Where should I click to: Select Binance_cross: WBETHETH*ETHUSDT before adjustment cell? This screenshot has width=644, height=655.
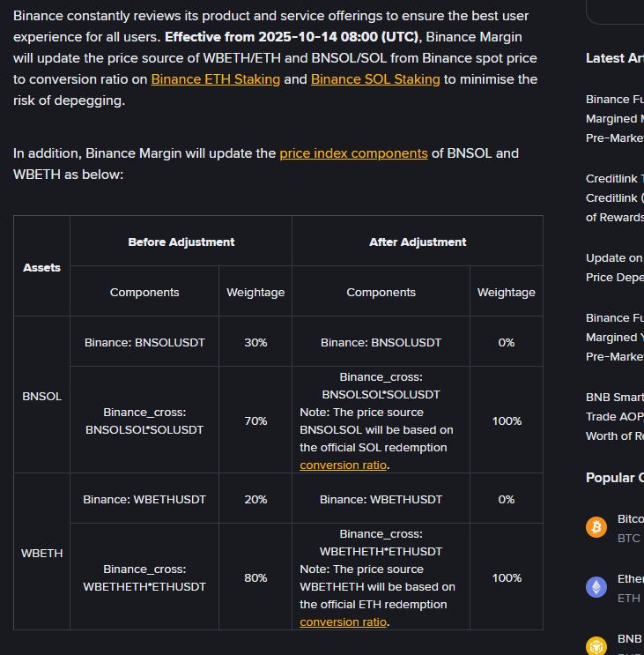(144, 577)
